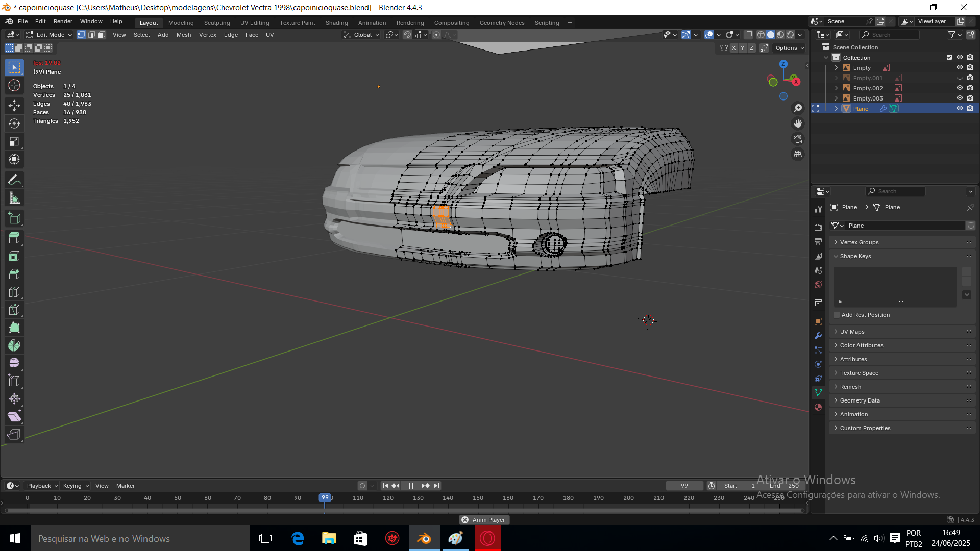Viewport: 980px width, 551px height.
Task: Expand the Vertex Groups panel
Action: click(859, 242)
